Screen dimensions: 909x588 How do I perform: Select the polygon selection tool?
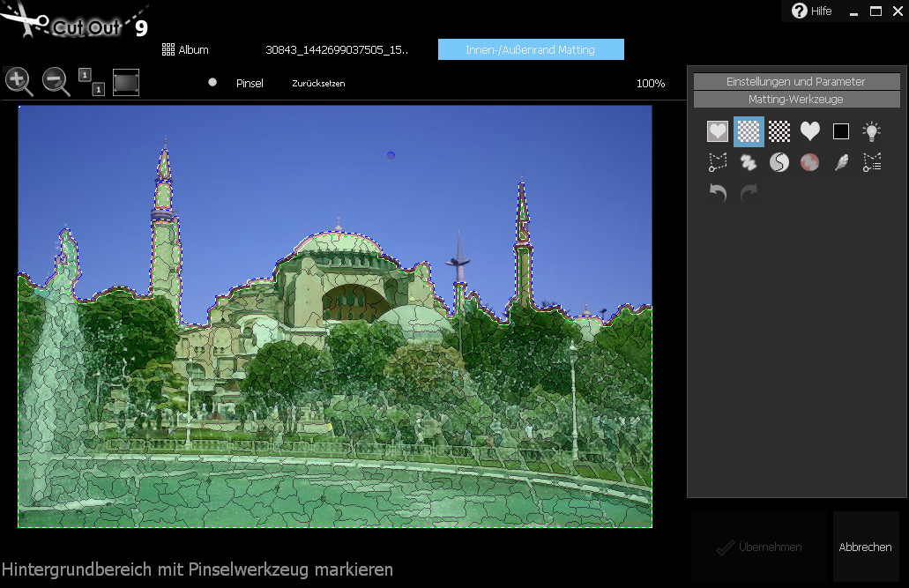point(718,162)
